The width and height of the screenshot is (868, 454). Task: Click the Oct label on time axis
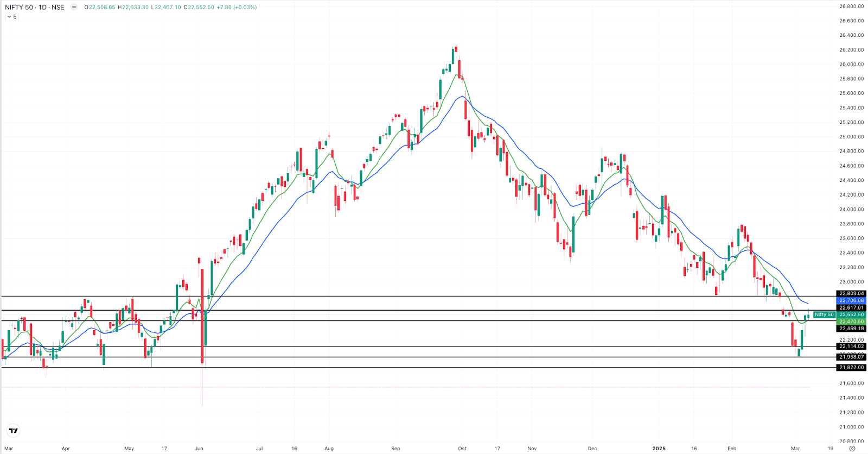(x=462, y=449)
